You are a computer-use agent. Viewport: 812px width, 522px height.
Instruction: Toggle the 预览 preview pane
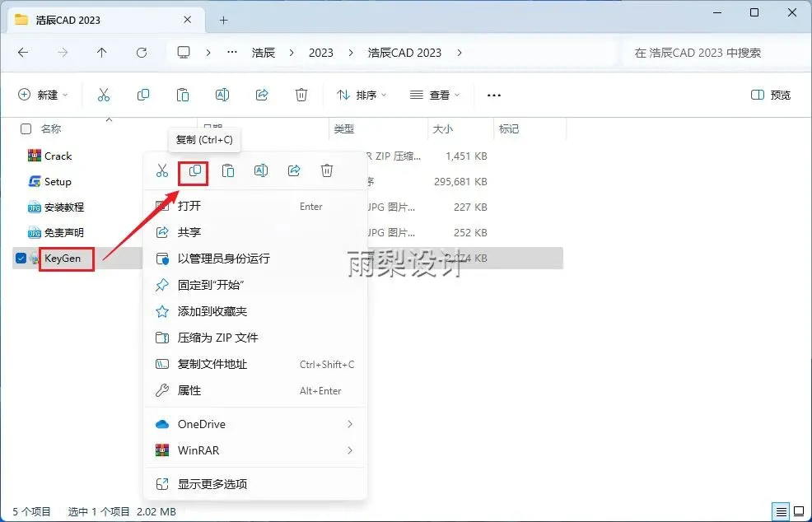(x=771, y=95)
